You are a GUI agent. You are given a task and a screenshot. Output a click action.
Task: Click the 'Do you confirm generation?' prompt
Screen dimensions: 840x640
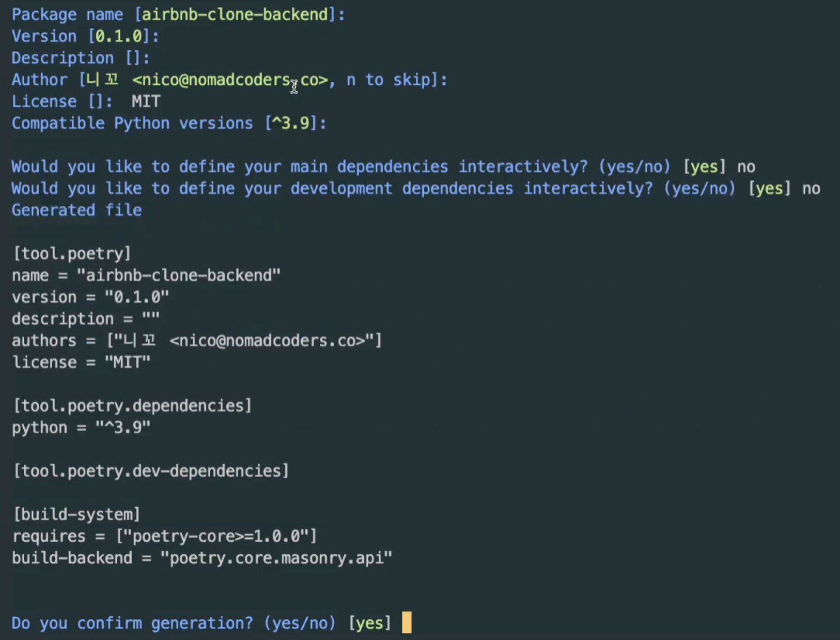[201, 622]
